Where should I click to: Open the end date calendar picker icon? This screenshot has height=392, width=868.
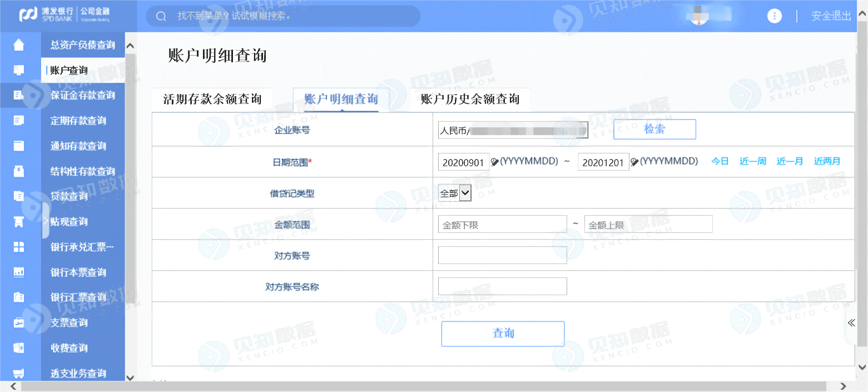(634, 162)
